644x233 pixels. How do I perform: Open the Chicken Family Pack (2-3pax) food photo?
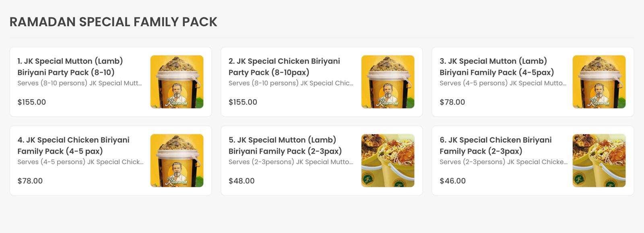[x=599, y=160]
